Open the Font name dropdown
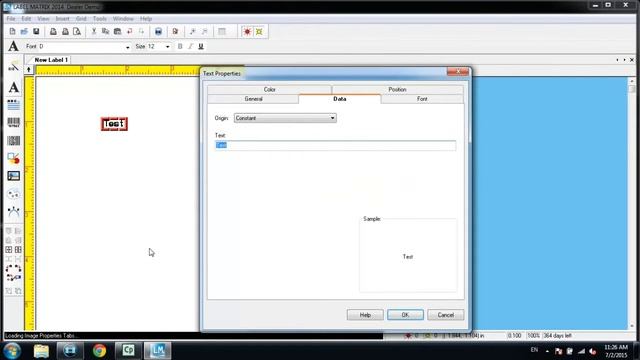The image size is (640, 360). click(x=127, y=47)
